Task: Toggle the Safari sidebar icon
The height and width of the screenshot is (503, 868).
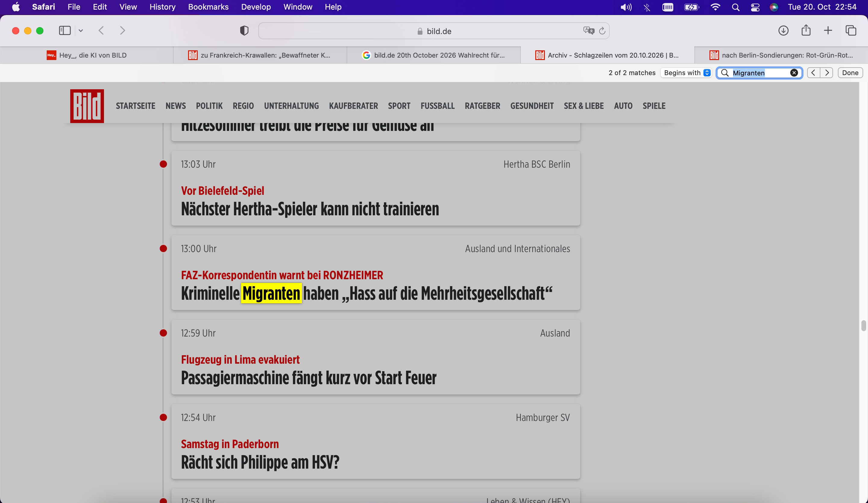Action: tap(65, 31)
